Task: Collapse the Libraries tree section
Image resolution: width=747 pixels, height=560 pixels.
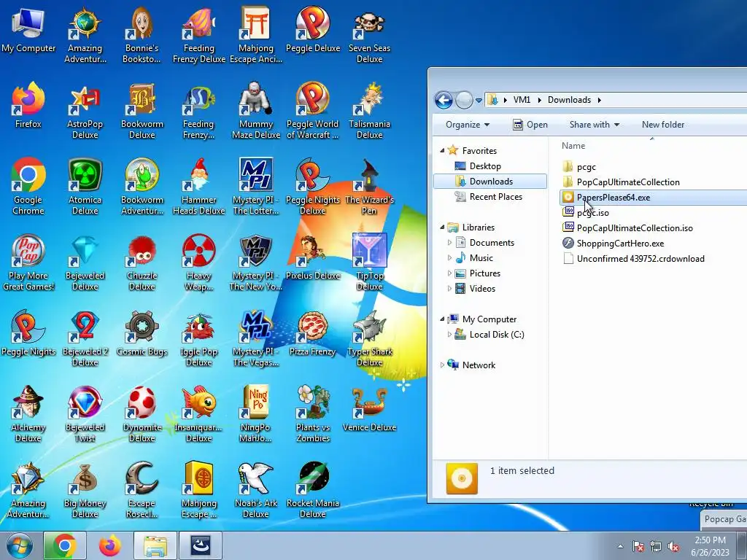Action: click(442, 227)
